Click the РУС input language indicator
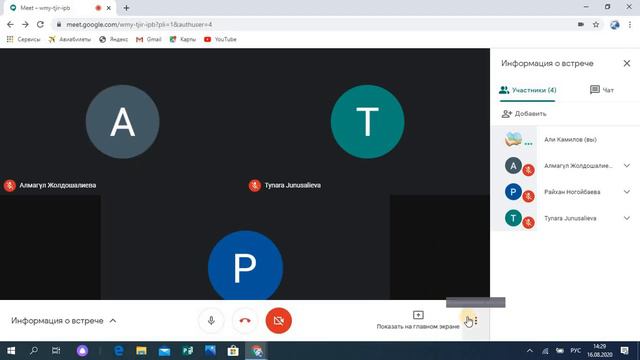 coord(576,351)
